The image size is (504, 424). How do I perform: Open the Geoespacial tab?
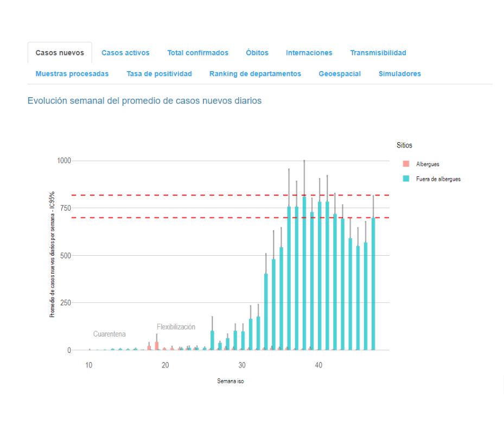[340, 74]
